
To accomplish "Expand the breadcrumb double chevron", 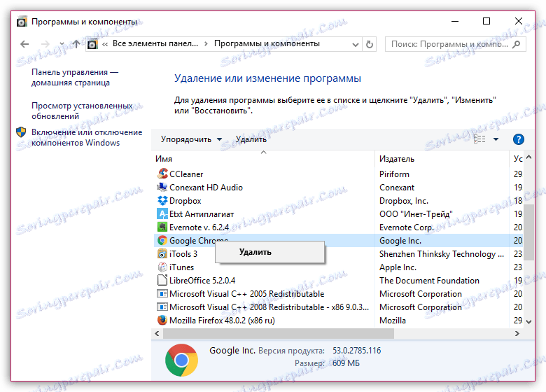I will [x=105, y=44].
